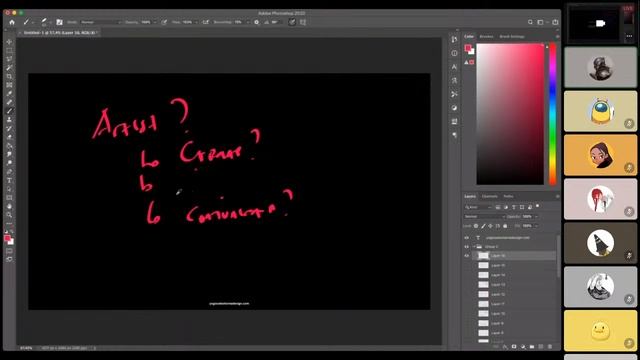Select the Gradient tool
640x360 pixels.
[x=9, y=146]
